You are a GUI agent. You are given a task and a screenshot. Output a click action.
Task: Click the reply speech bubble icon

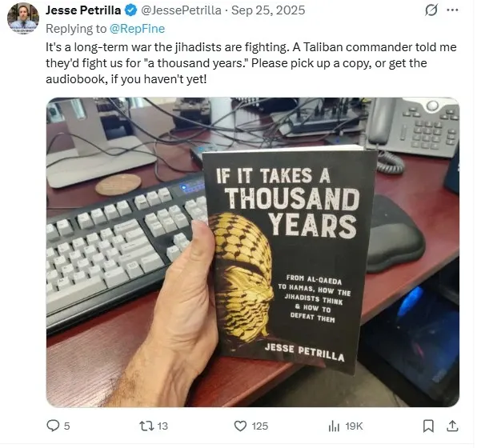[x=53, y=426]
